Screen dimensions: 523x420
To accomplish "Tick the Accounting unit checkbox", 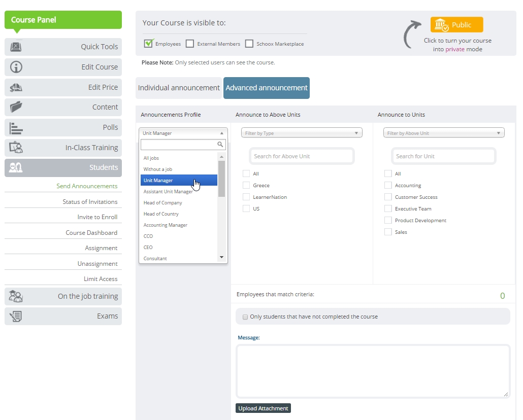I will click(x=388, y=185).
